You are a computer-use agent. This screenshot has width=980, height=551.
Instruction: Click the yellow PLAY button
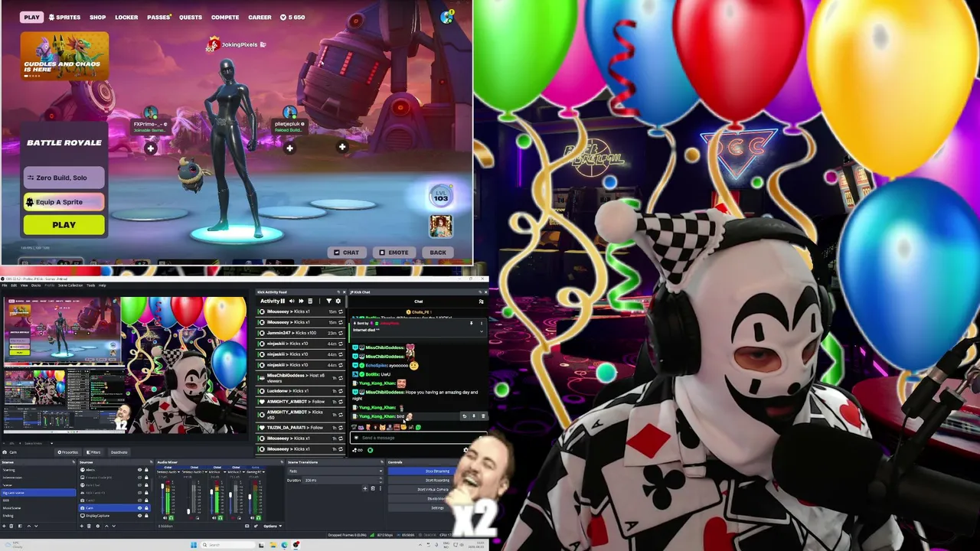[64, 225]
